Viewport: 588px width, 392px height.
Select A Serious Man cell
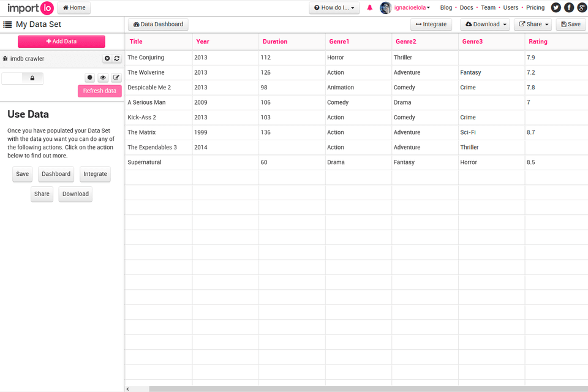[x=159, y=102]
